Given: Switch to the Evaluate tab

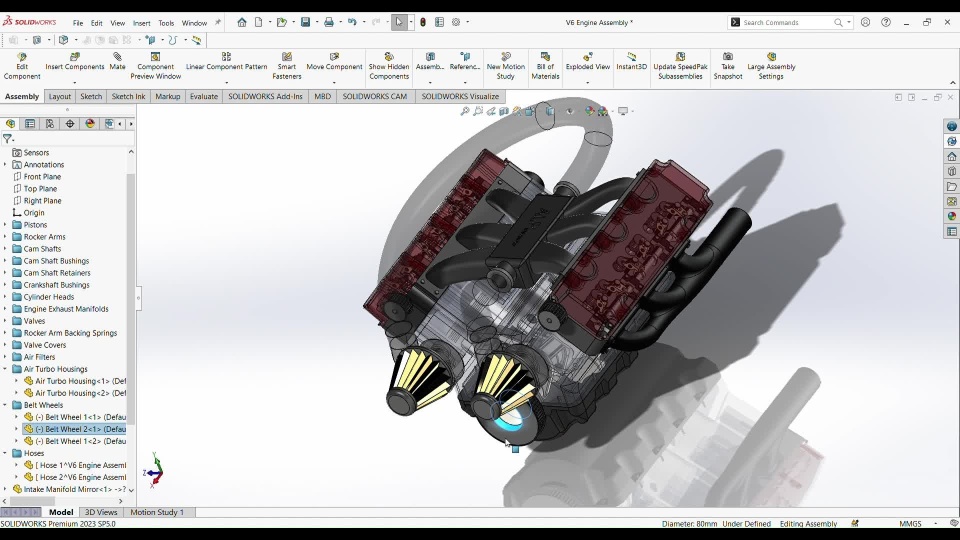Looking at the screenshot, I should click(204, 97).
